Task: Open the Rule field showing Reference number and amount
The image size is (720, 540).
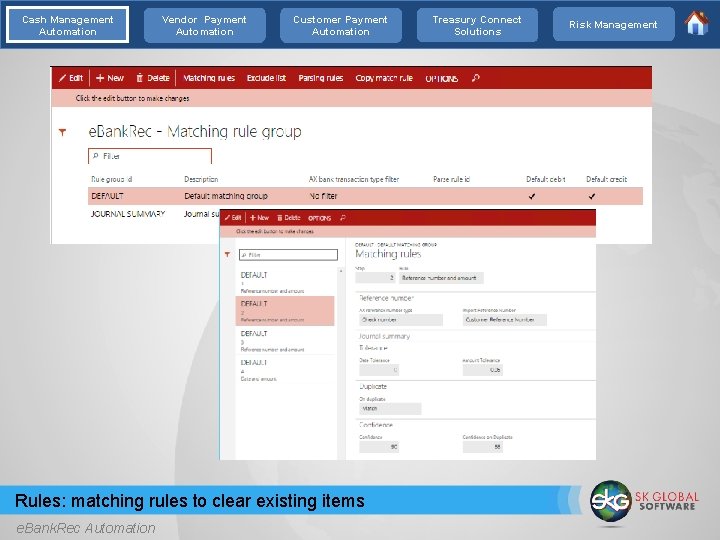Action: click(441, 278)
